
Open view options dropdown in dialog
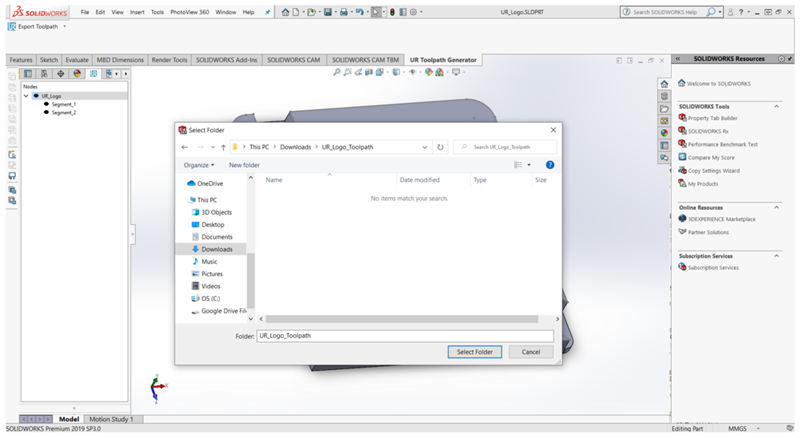coord(529,165)
